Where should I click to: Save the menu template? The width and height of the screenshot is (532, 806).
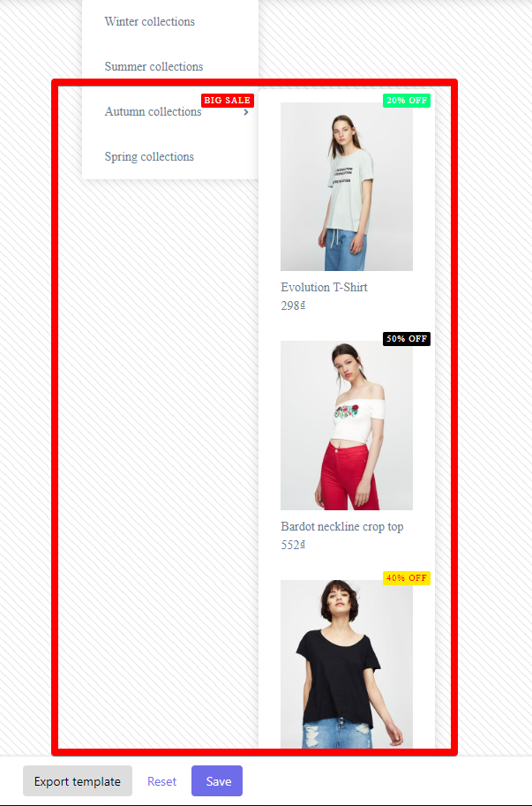coord(217,780)
